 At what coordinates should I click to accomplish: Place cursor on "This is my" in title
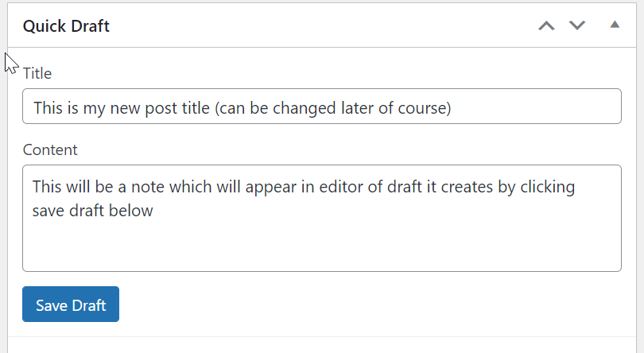pos(69,108)
